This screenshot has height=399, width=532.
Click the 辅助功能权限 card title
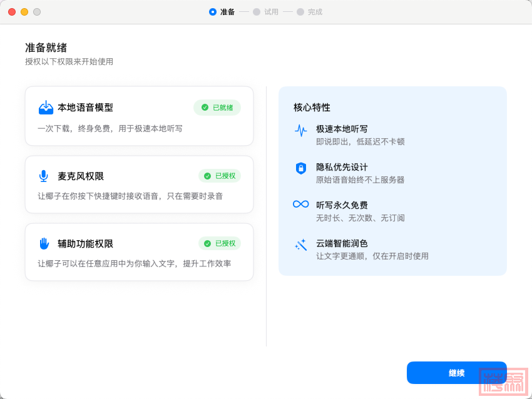coord(85,243)
